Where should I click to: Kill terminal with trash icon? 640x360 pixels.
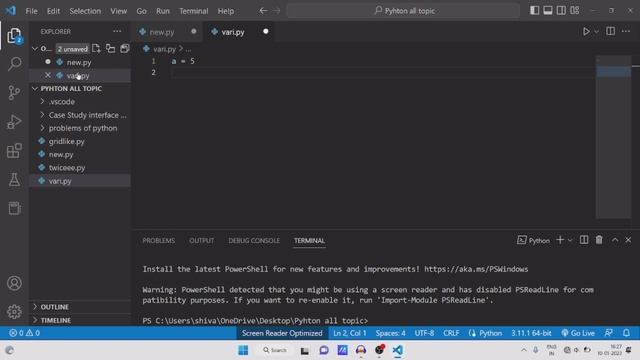(599, 240)
